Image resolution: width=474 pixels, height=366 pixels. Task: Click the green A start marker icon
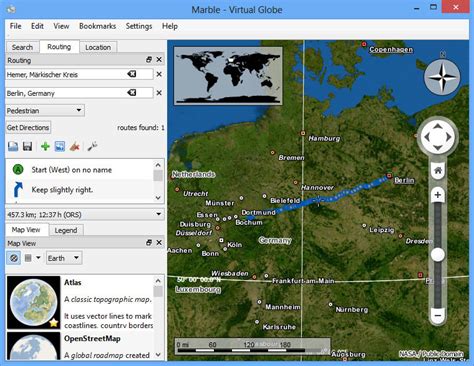click(18, 170)
